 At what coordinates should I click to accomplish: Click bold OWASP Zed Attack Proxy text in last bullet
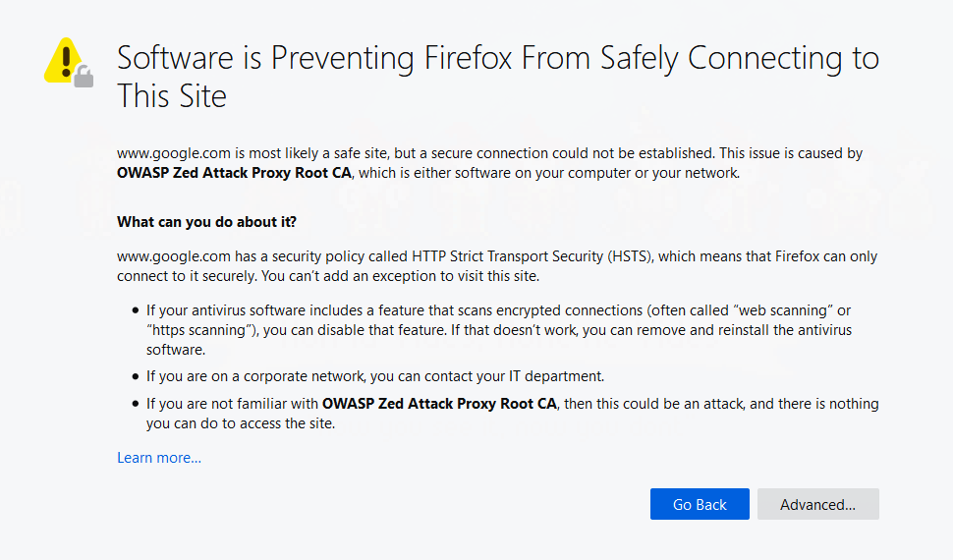point(439,404)
